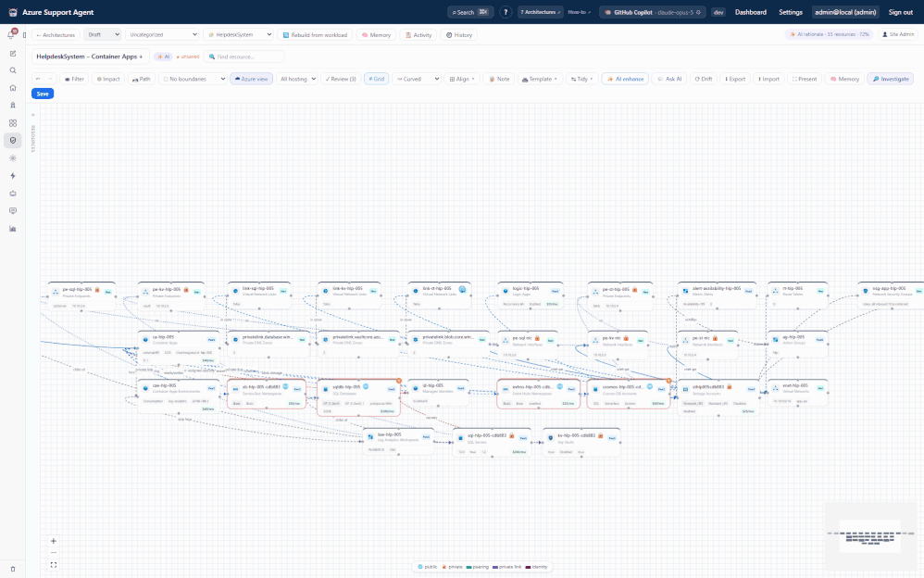
Task: Click the search magnifier in left sidebar
Action: pyautogui.click(x=13, y=70)
